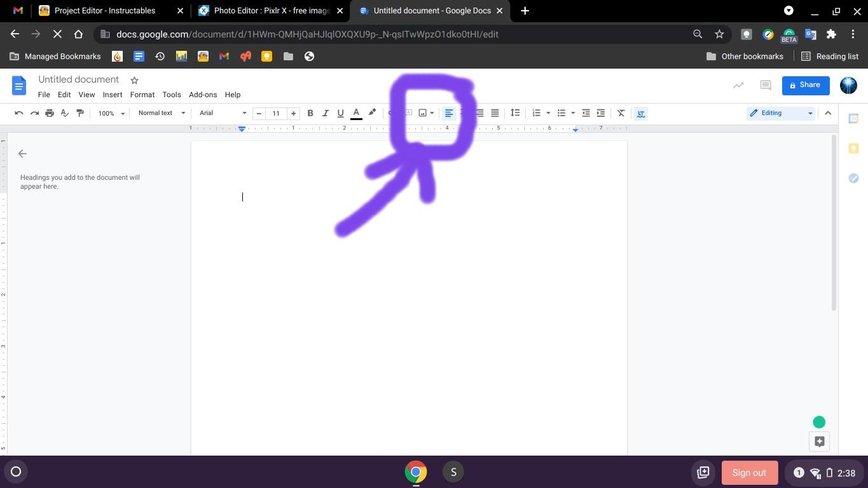868x488 pixels.
Task: Open the Google Calendar side panel
Action: pyautogui.click(x=853, y=118)
